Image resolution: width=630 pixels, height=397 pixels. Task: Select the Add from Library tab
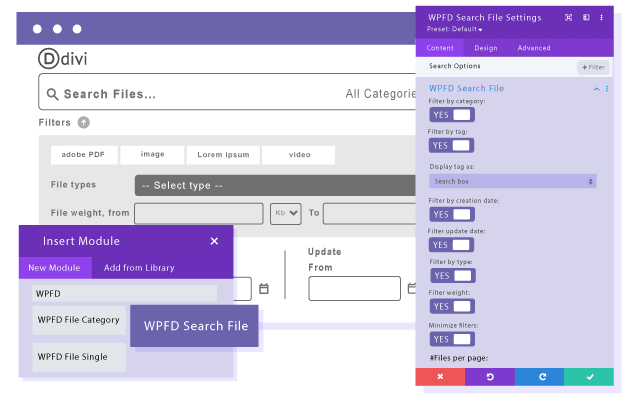click(139, 268)
